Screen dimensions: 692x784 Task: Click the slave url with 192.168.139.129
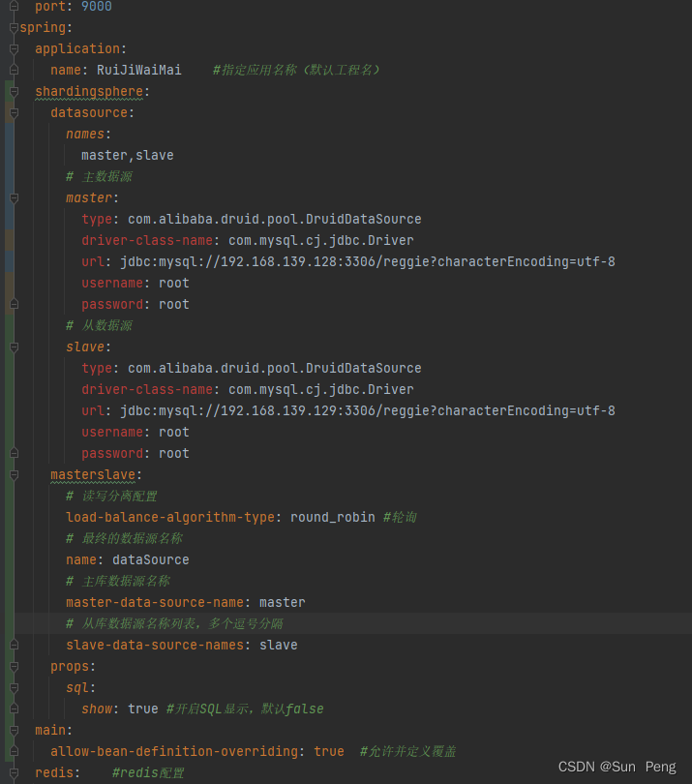click(x=368, y=411)
